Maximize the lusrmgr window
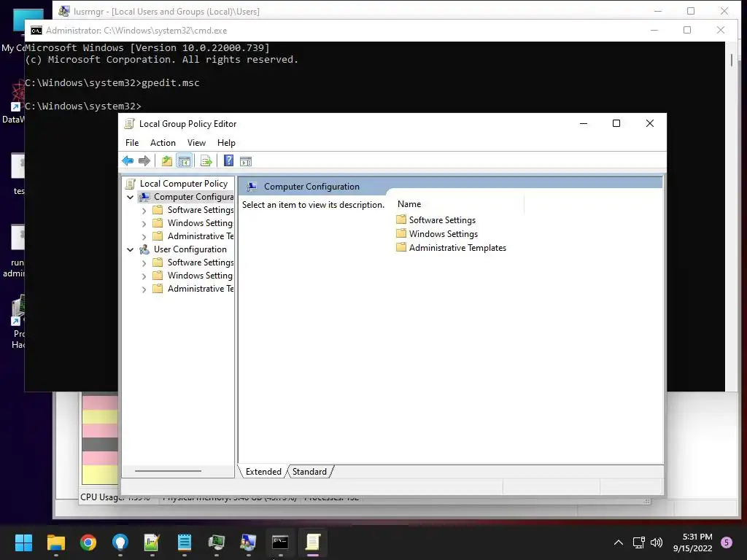747x560 pixels. coord(691,11)
